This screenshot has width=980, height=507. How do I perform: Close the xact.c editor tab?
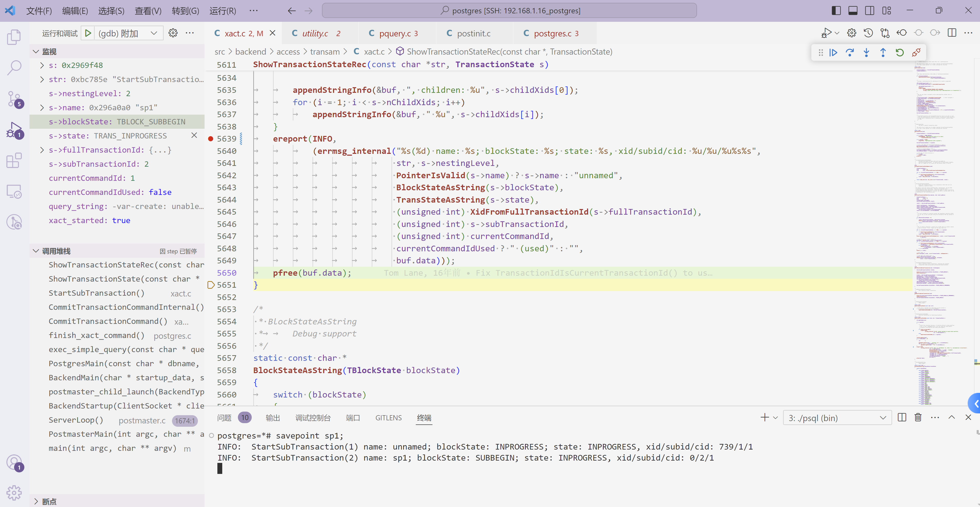point(272,33)
